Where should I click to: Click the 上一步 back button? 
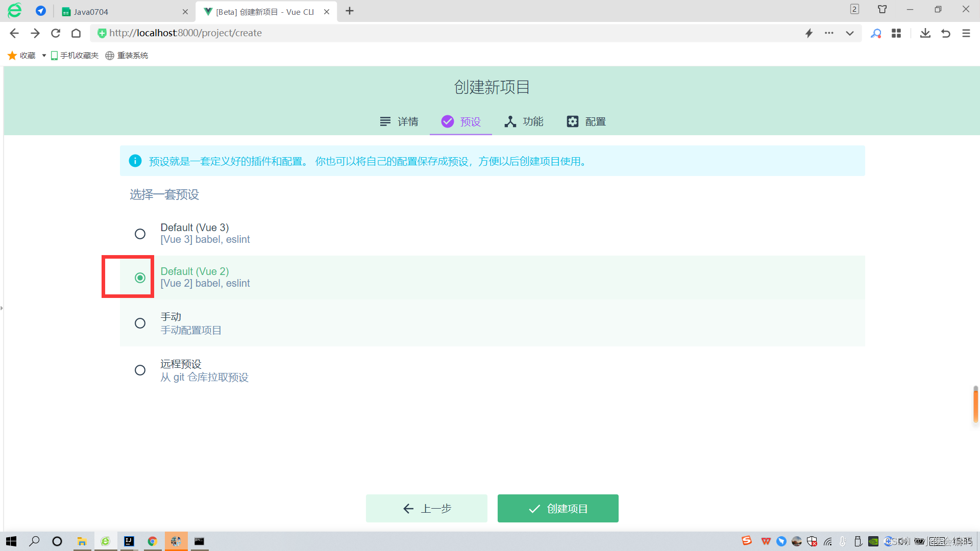(x=427, y=508)
